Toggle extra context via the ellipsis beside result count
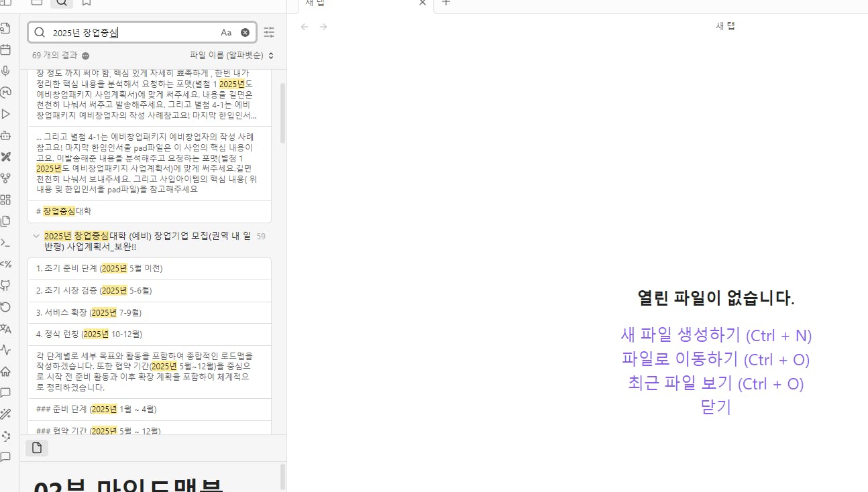This screenshot has height=492, width=868. tap(85, 55)
